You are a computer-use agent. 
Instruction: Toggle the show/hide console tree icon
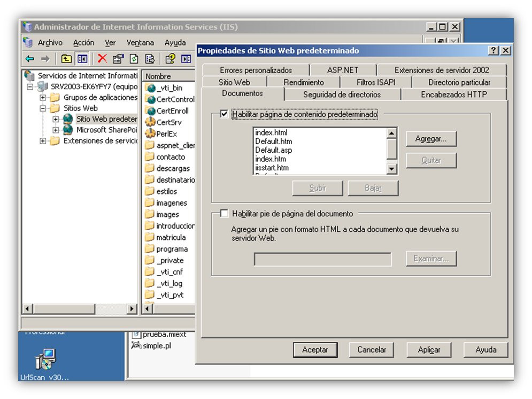click(82, 59)
